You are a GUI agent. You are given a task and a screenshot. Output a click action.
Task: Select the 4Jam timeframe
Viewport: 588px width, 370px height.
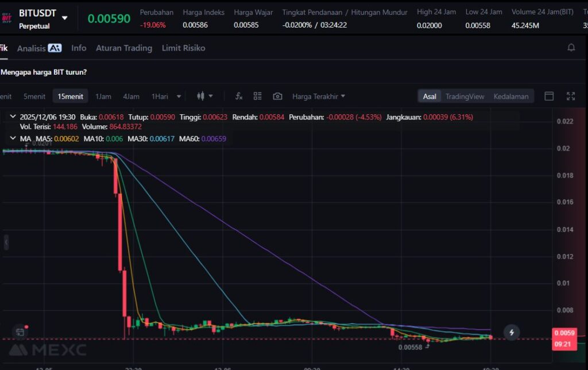click(131, 97)
